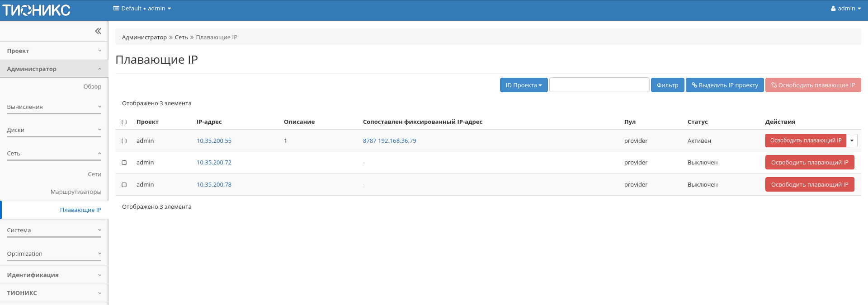Collapse the sidebar with double-chevron icon
The image size is (868, 305).
point(98,31)
